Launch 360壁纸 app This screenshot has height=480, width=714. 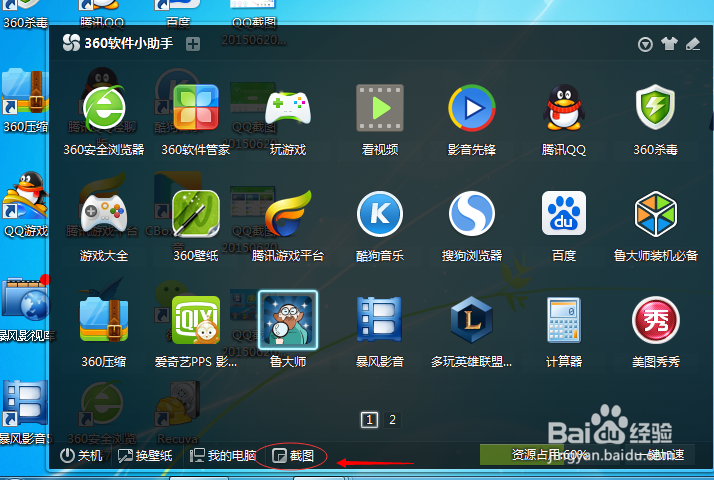pyautogui.click(x=196, y=214)
